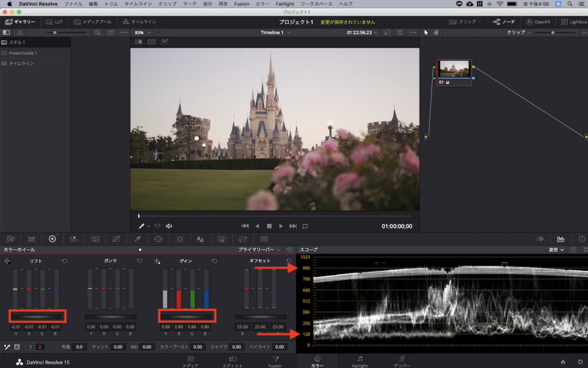This screenshot has height=368, width=588.
Task: Open the Curves palette icon
Action: point(116,238)
